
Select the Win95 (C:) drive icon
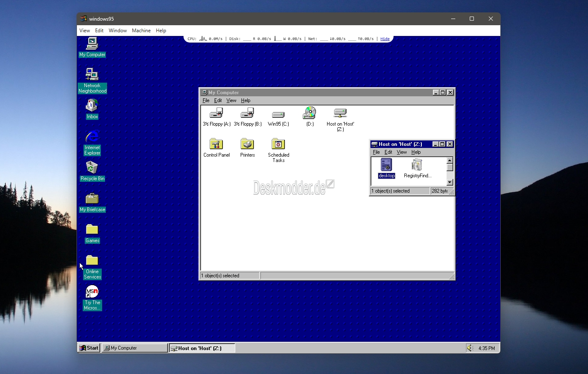pos(278,114)
